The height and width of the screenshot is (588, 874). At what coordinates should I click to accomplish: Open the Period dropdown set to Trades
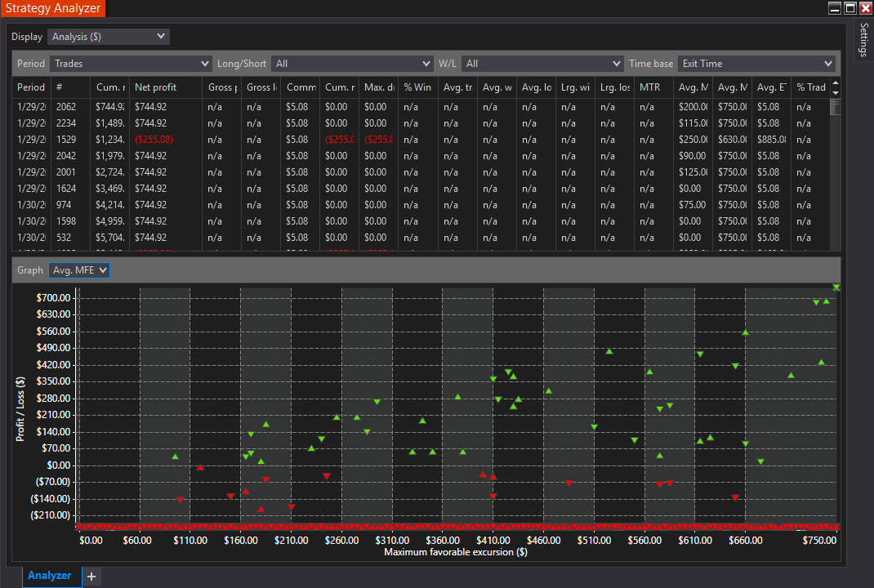131,64
